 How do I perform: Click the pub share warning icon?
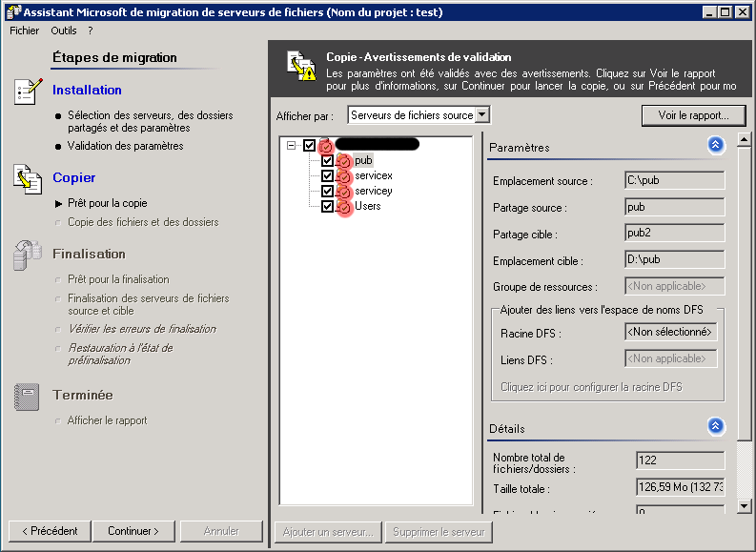click(x=344, y=161)
